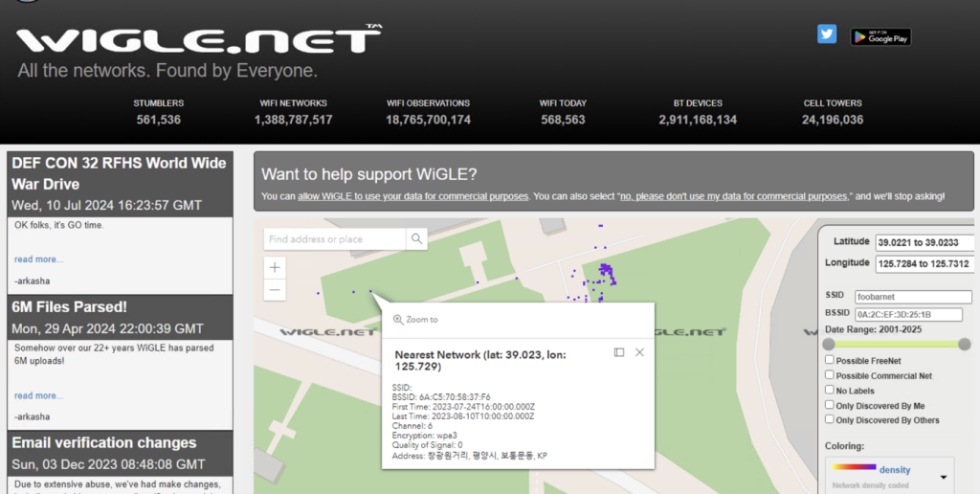Viewport: 980px width, 494px height.
Task: Zoom out the map with minus button
Action: tap(276, 290)
